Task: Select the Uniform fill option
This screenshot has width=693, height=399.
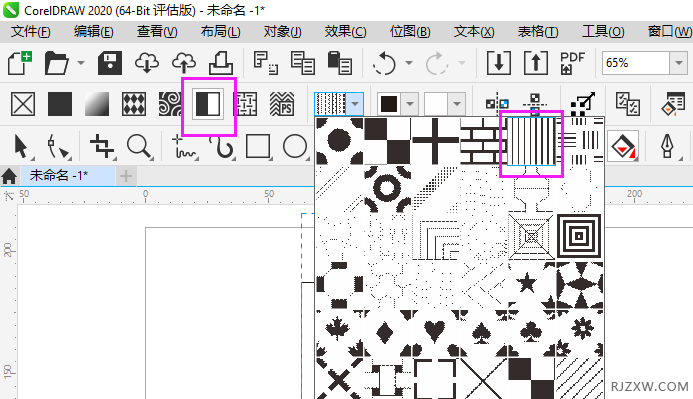Action: click(60, 104)
